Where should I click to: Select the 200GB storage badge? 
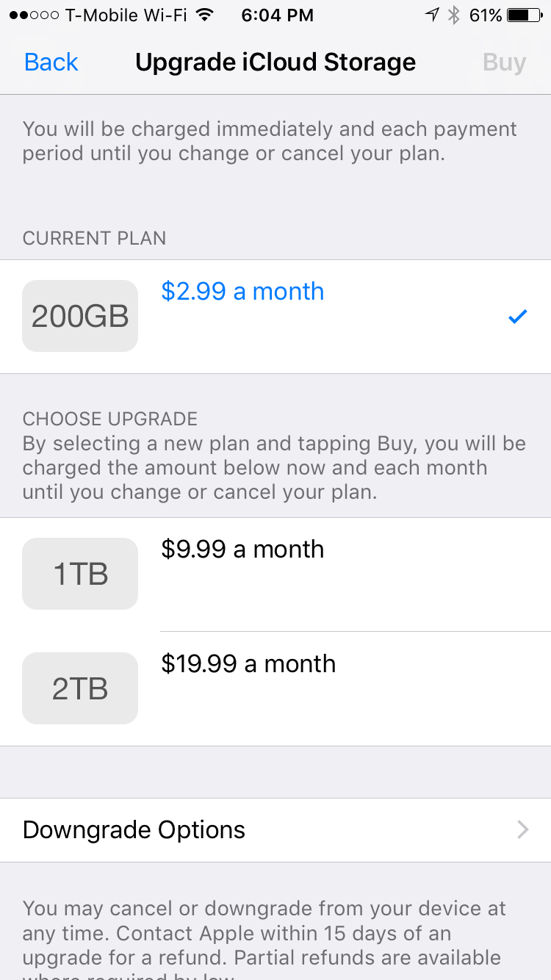coord(79,316)
